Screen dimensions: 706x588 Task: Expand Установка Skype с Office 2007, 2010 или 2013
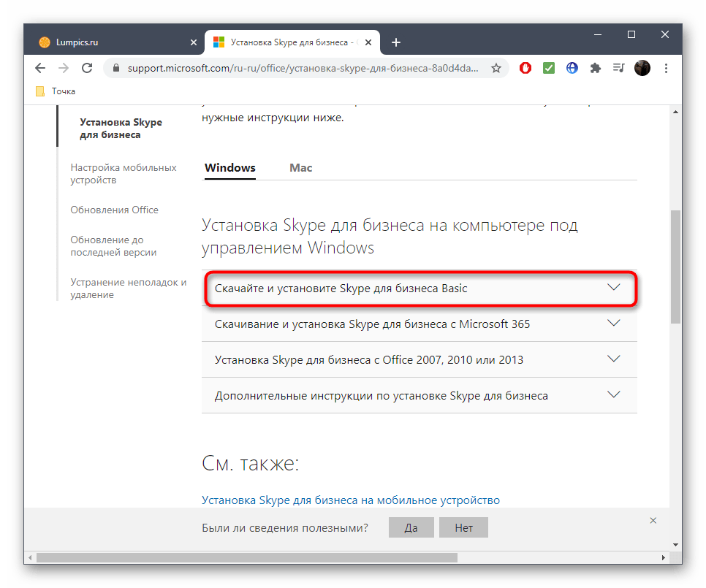coord(420,360)
